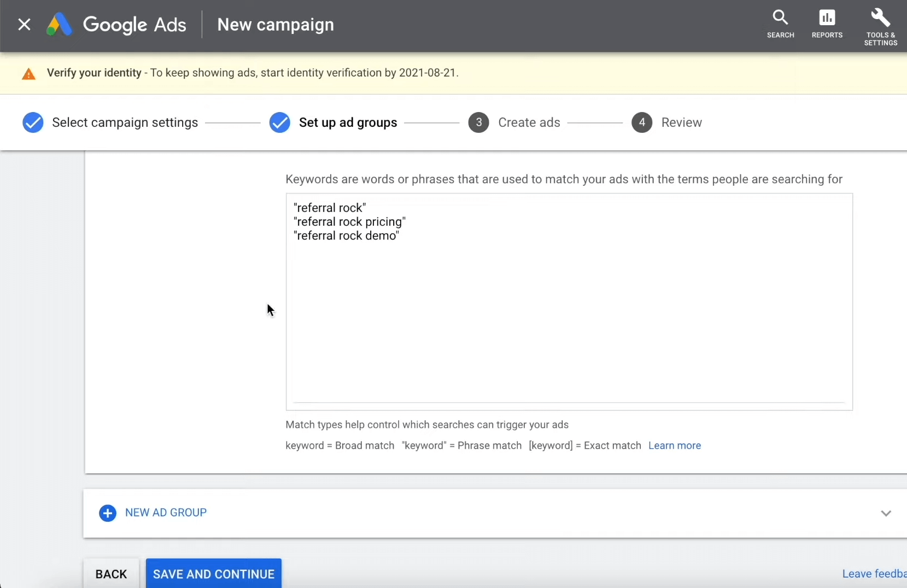Expand the New Ad Group chevron
Viewport: 907px width, 588px height.
click(x=886, y=513)
